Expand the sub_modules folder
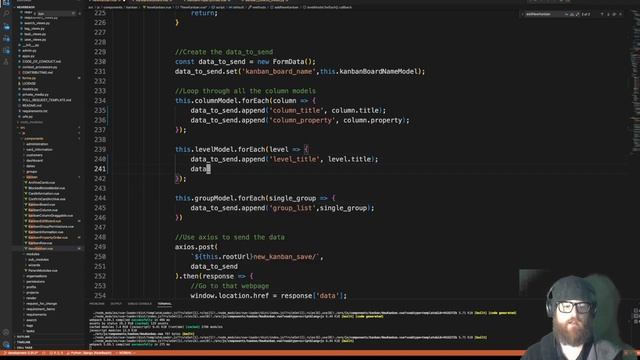The height and width of the screenshot is (360, 640). (38, 260)
